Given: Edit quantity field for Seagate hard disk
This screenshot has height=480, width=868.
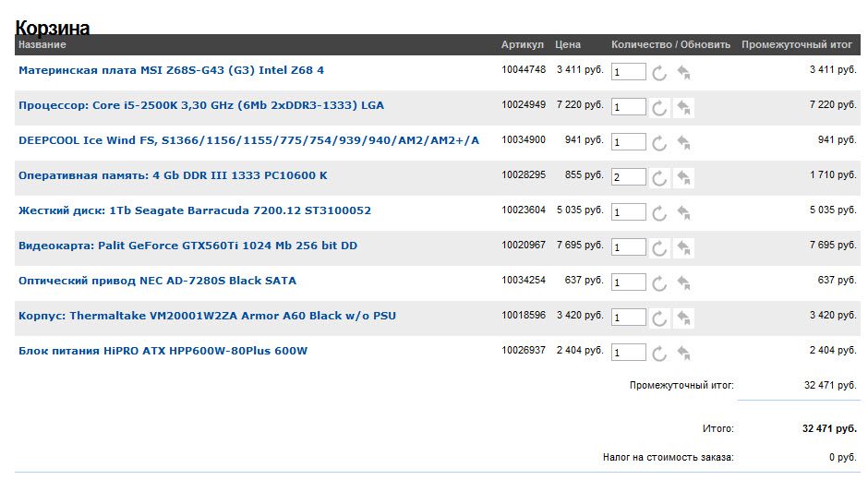Looking at the screenshot, I should pyautogui.click(x=628, y=212).
